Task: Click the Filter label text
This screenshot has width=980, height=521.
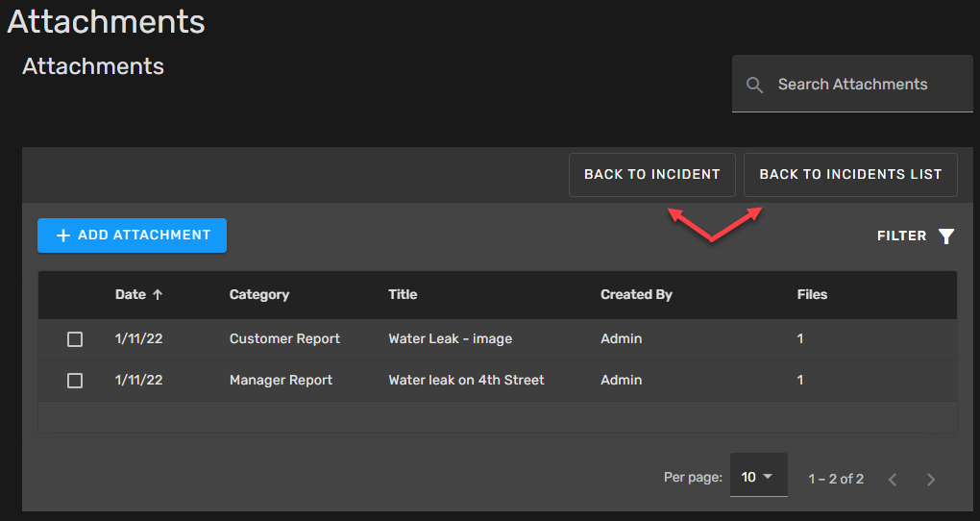Action: (901, 236)
